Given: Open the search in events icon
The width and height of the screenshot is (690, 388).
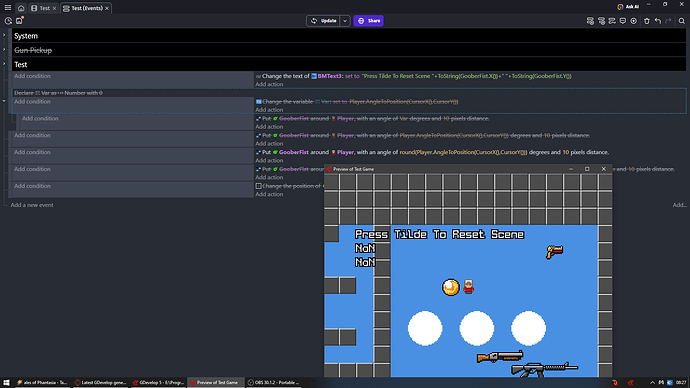Looking at the screenshot, I should [x=682, y=21].
